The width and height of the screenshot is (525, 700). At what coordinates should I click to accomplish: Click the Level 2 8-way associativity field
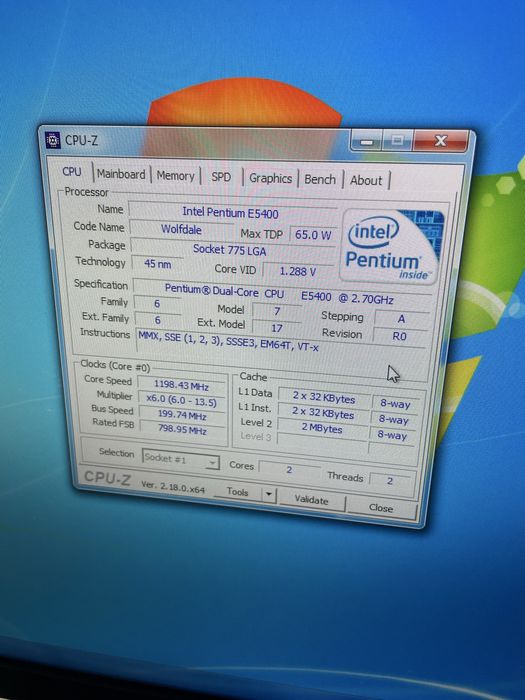pyautogui.click(x=392, y=434)
